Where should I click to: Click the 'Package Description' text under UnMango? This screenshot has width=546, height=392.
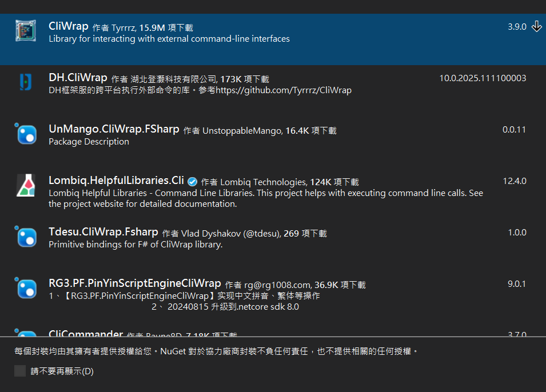89,142
